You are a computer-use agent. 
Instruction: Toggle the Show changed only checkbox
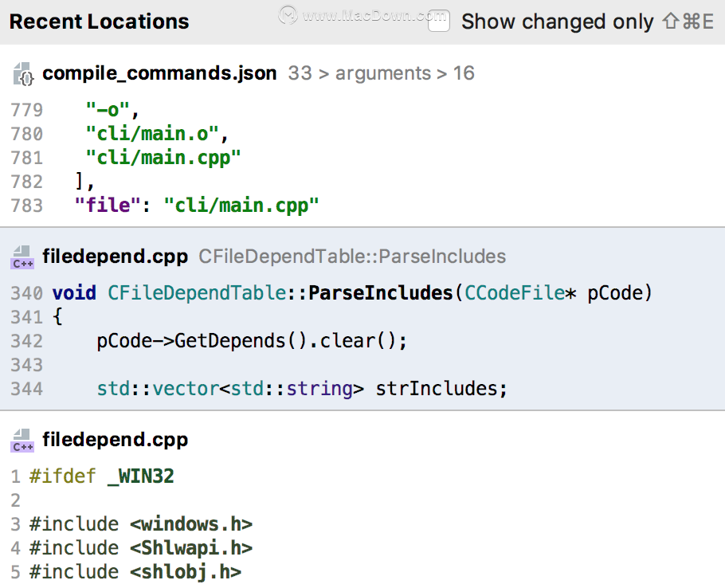(x=439, y=22)
